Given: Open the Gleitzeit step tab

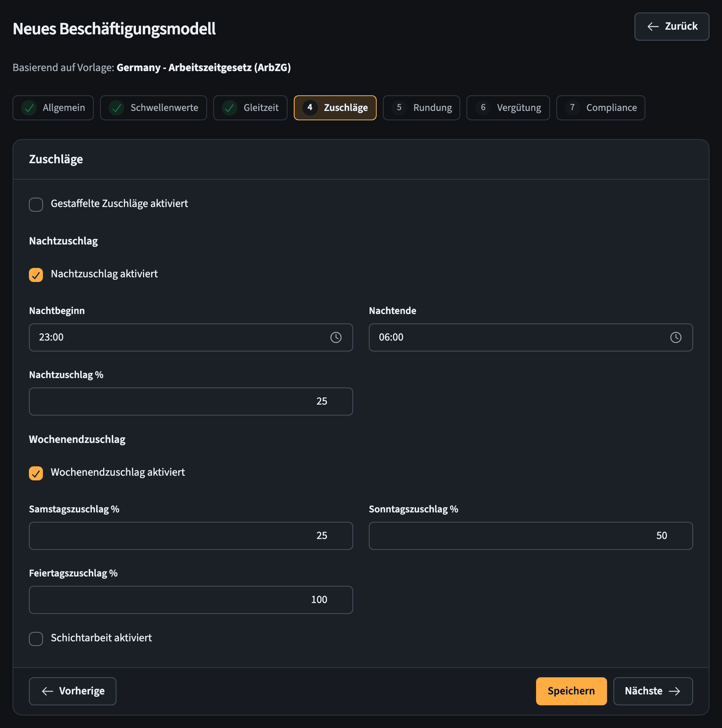Looking at the screenshot, I should [x=250, y=108].
